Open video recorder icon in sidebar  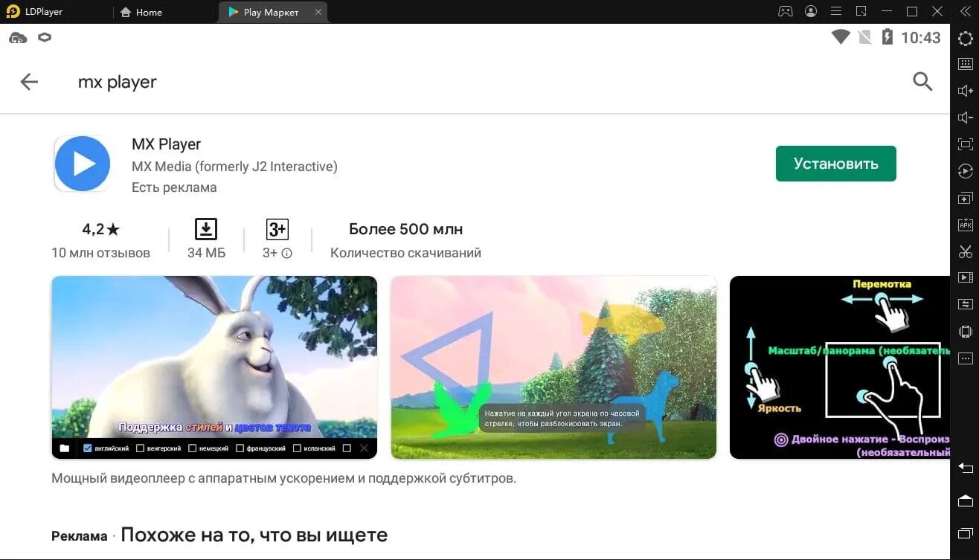click(965, 277)
